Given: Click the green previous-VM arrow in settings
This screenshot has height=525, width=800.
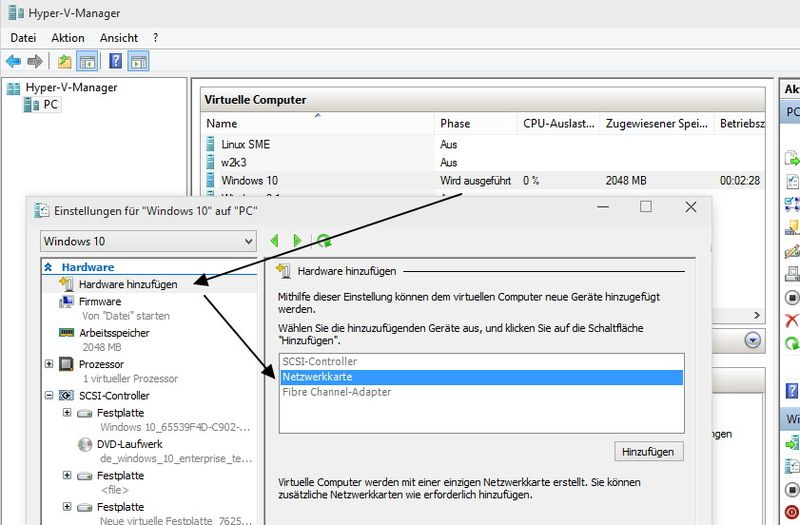Looking at the screenshot, I should click(274, 241).
